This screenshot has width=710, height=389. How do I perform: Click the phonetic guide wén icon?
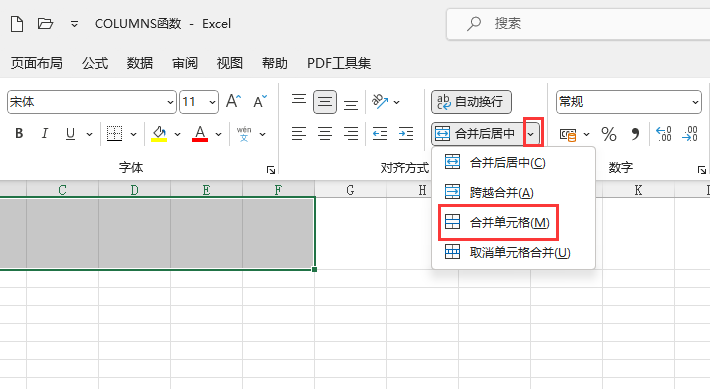[244, 134]
